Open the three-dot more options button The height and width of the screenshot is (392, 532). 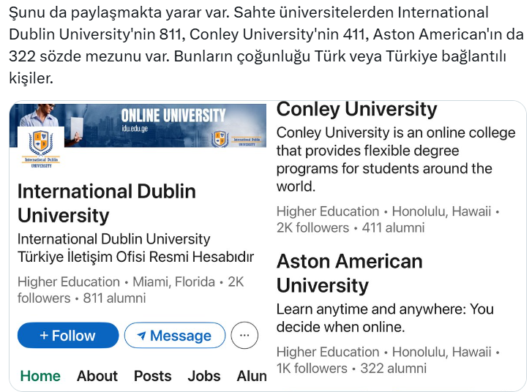pos(244,336)
